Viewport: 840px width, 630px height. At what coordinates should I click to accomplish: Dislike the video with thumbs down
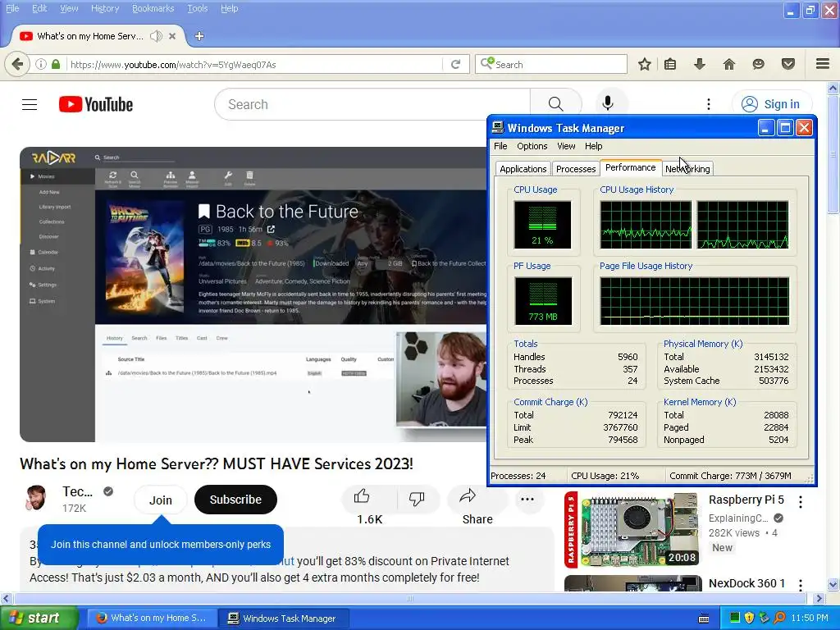pos(417,499)
